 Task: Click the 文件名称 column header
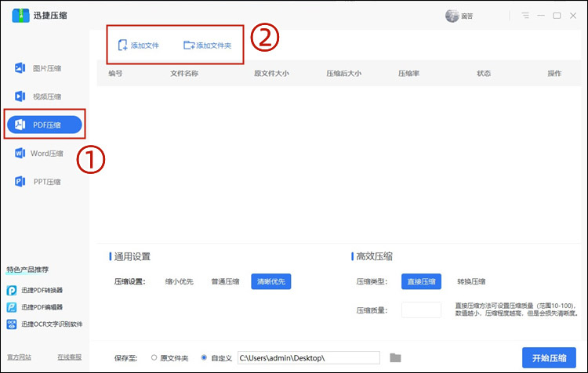click(184, 74)
